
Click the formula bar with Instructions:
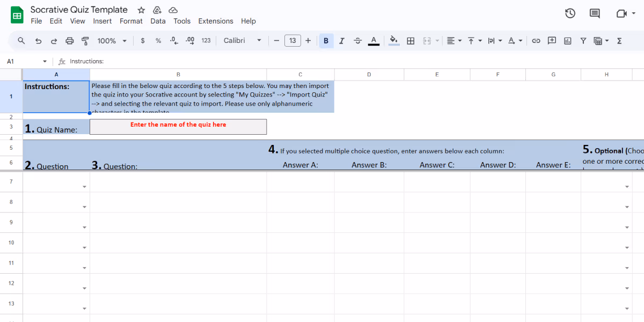(354, 61)
